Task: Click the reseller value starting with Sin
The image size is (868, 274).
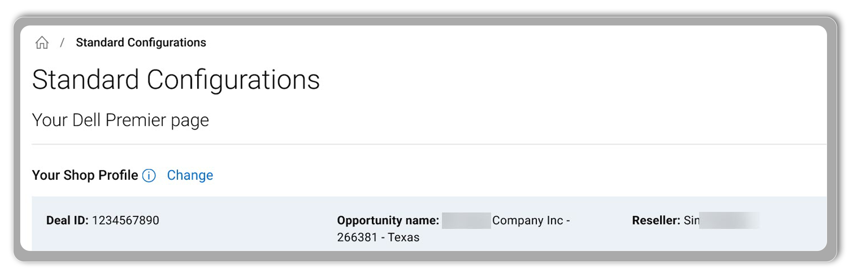Action: pyautogui.click(x=691, y=221)
